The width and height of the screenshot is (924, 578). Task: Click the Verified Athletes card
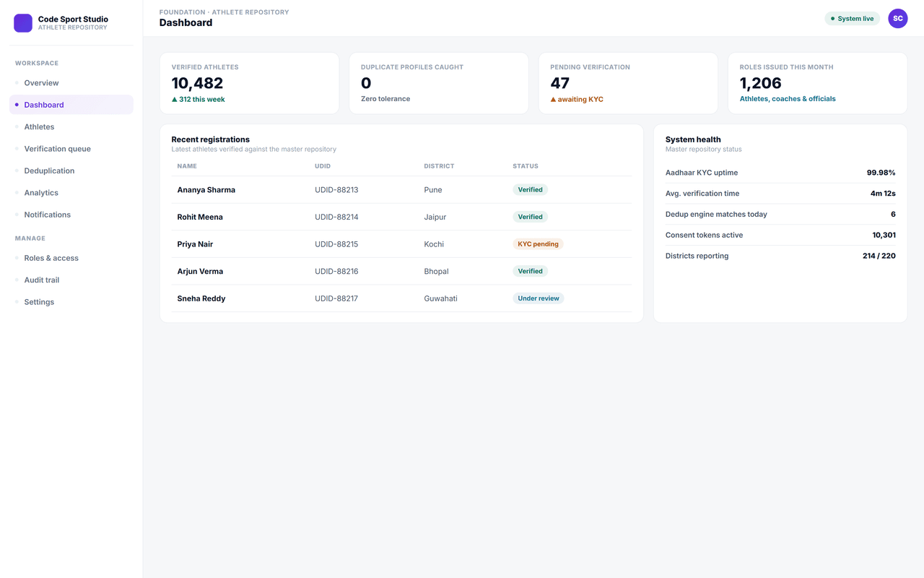(250, 83)
